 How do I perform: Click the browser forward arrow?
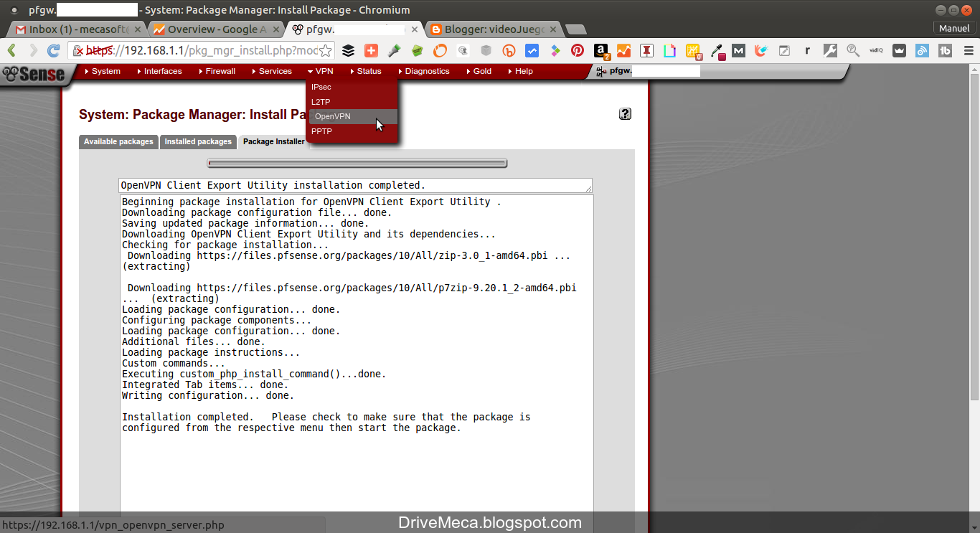pos(32,50)
